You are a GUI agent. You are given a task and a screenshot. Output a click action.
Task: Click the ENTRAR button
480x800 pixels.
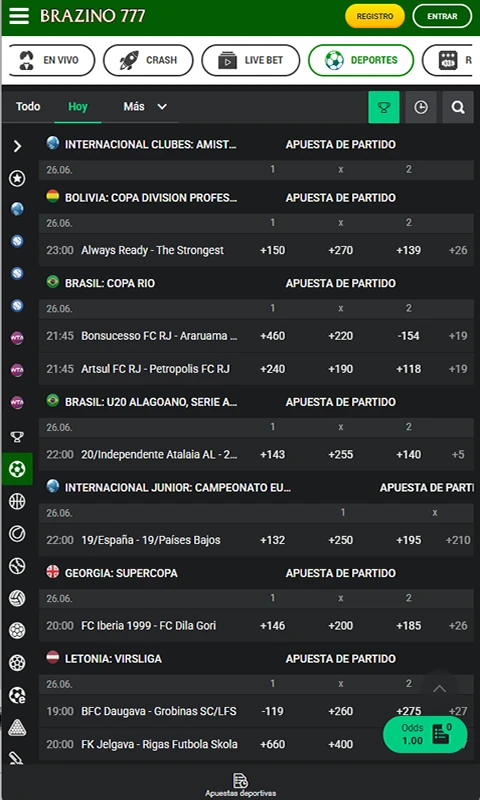coord(442,16)
